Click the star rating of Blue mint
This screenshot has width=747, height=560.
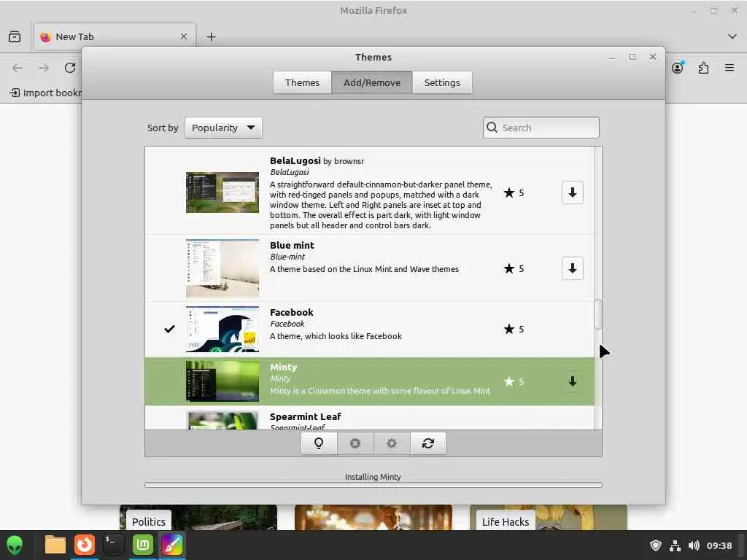tap(514, 268)
